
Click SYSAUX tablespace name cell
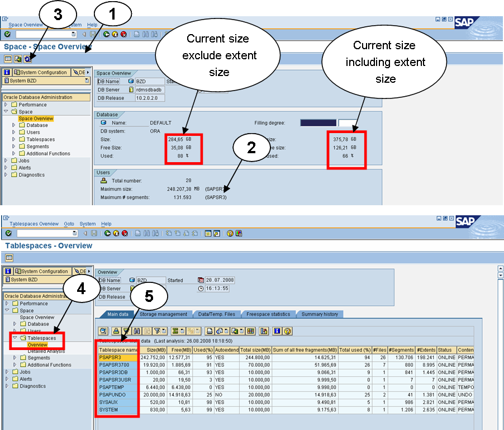coord(118,402)
